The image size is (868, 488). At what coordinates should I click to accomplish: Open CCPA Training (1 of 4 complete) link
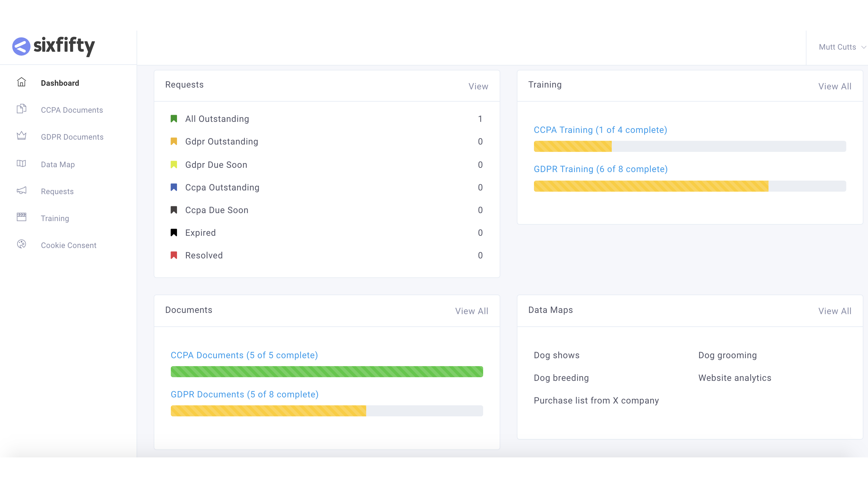(600, 130)
